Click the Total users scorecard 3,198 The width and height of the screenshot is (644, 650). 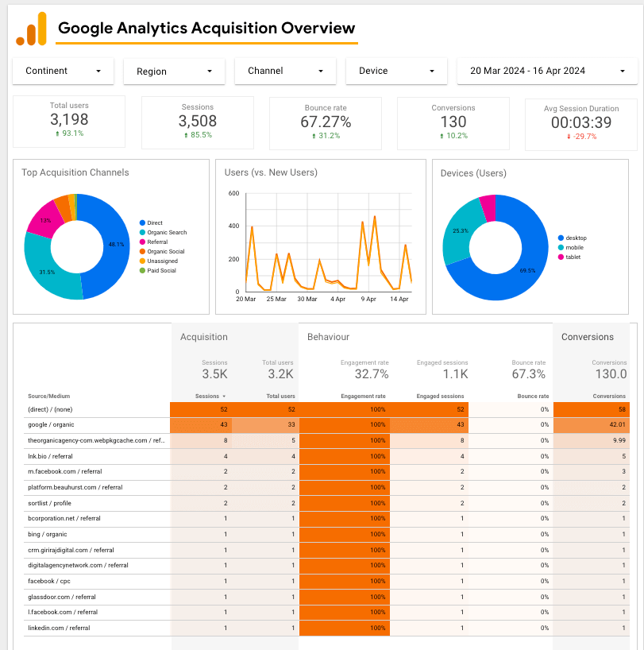[69, 122]
